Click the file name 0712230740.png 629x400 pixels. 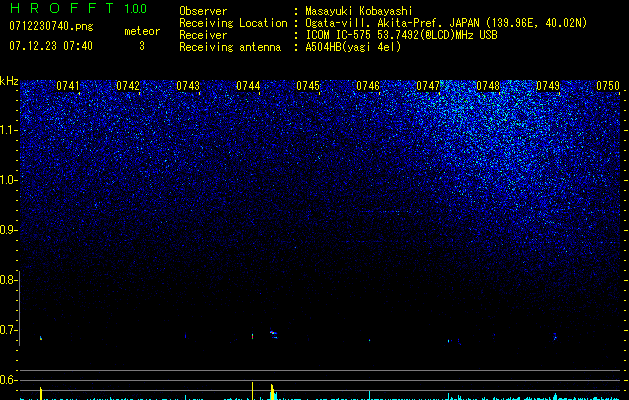[51, 26]
